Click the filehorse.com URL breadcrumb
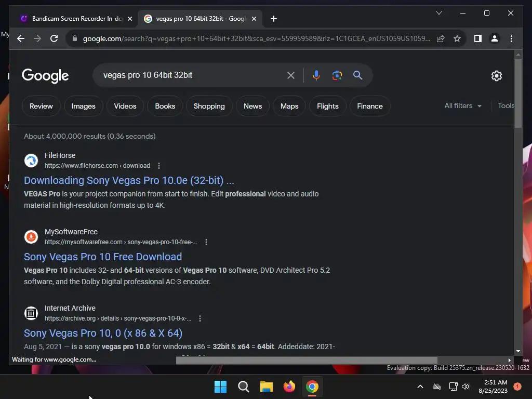The width and height of the screenshot is (532, 399). (97, 166)
